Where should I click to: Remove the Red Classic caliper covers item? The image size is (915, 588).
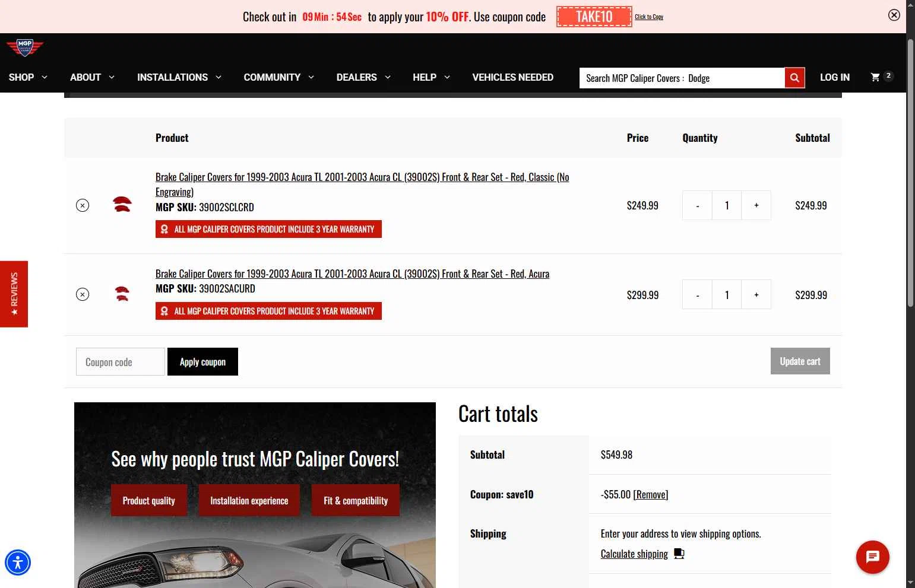pos(83,205)
